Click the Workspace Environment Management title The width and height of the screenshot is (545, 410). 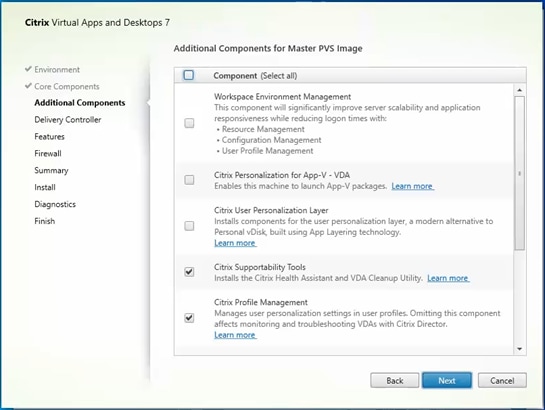coord(283,97)
